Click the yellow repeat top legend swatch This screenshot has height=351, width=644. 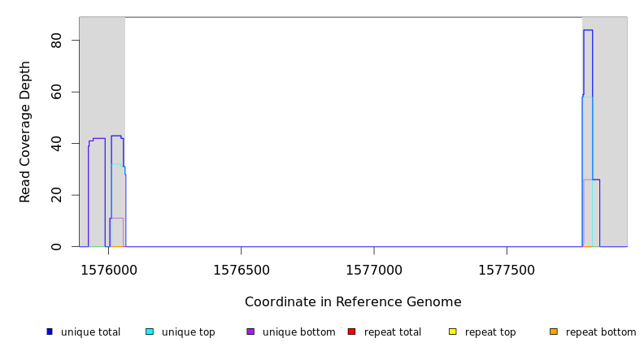click(x=452, y=331)
